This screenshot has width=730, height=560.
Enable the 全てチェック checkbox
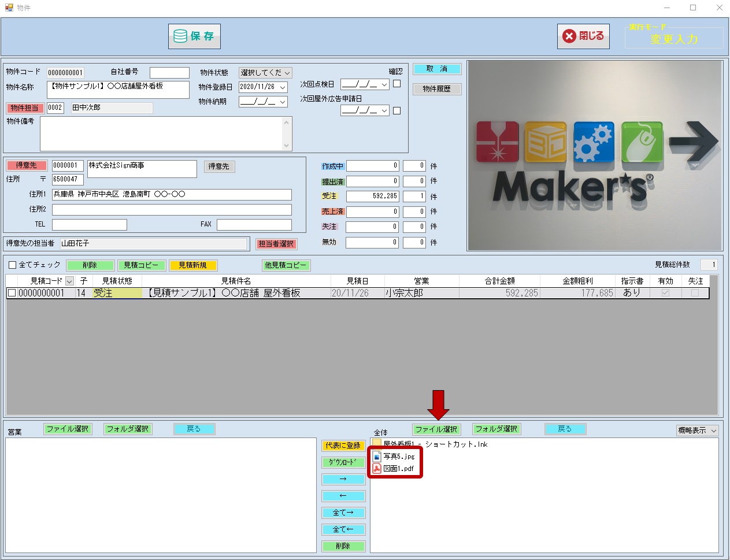pos(13,265)
